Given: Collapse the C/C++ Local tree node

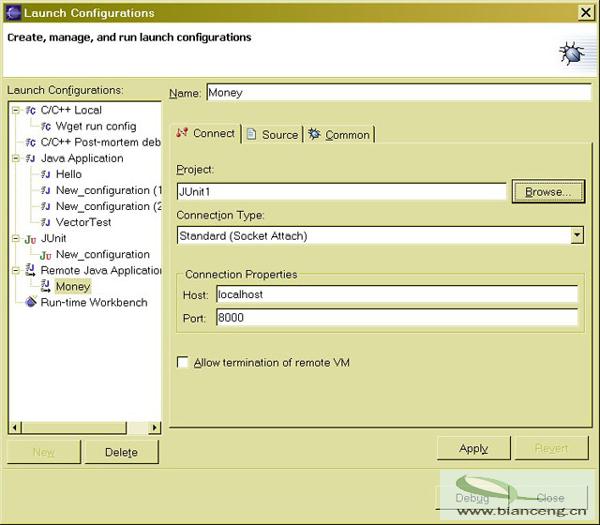Looking at the screenshot, I should [x=15, y=111].
